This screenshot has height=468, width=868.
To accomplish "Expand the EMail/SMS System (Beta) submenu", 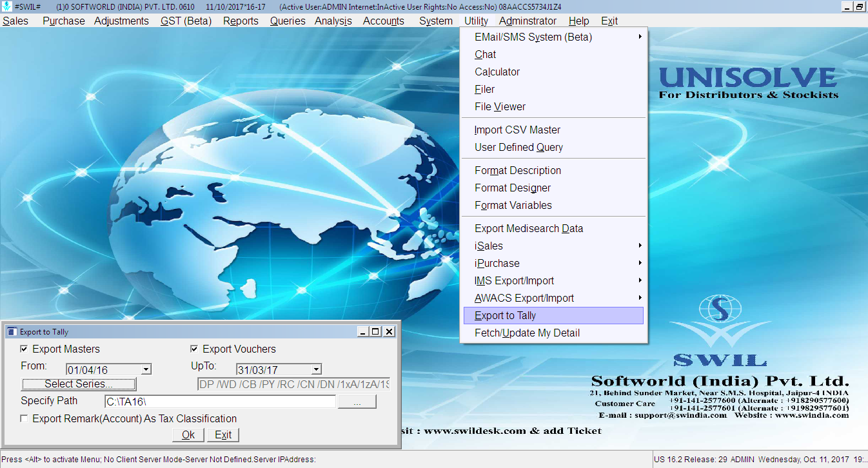I will tap(554, 37).
